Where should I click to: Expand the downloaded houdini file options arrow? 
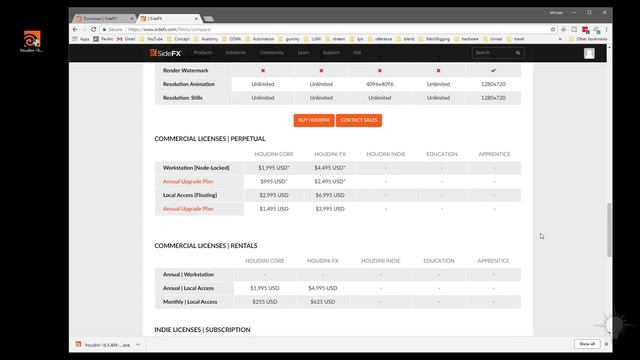point(138,344)
